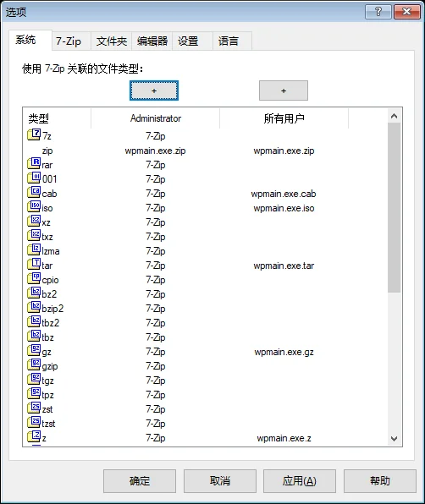The width and height of the screenshot is (425, 504).
Task: Click wpmain.exe.gz in 所有用户 column
Action: point(284,352)
